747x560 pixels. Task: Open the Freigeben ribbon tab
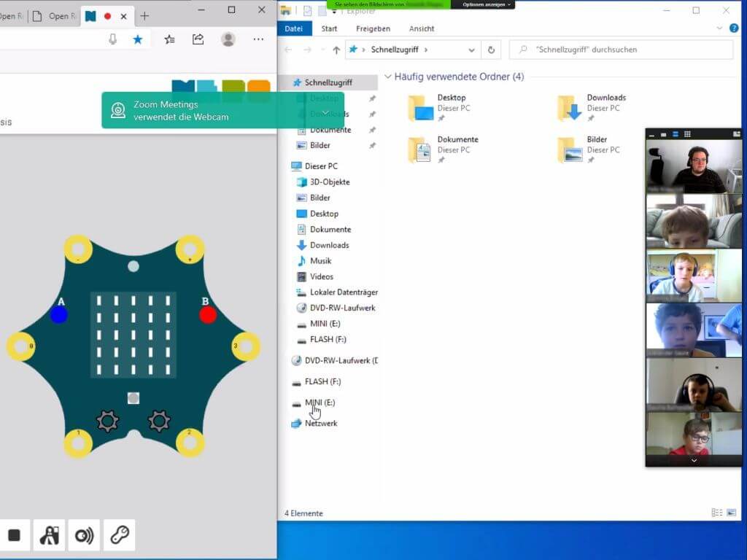tap(373, 28)
